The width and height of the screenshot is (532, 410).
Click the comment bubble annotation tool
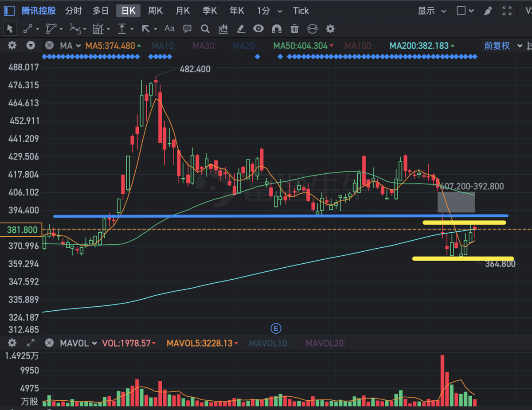[187, 29]
